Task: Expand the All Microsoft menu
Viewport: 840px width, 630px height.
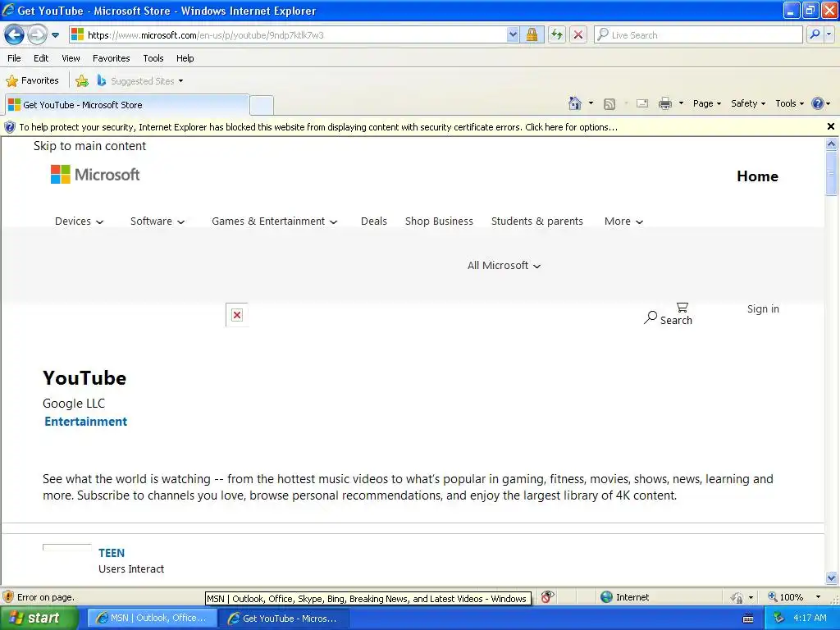Action: tap(504, 266)
